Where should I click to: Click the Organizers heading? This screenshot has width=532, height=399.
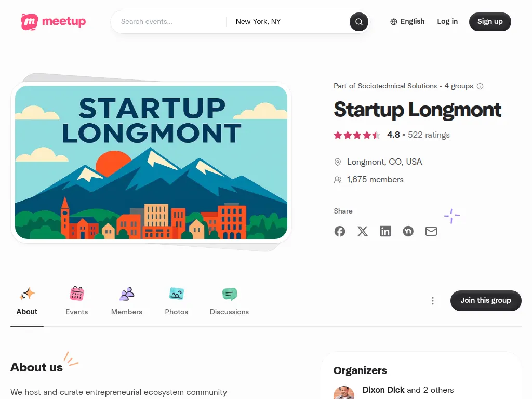(360, 370)
